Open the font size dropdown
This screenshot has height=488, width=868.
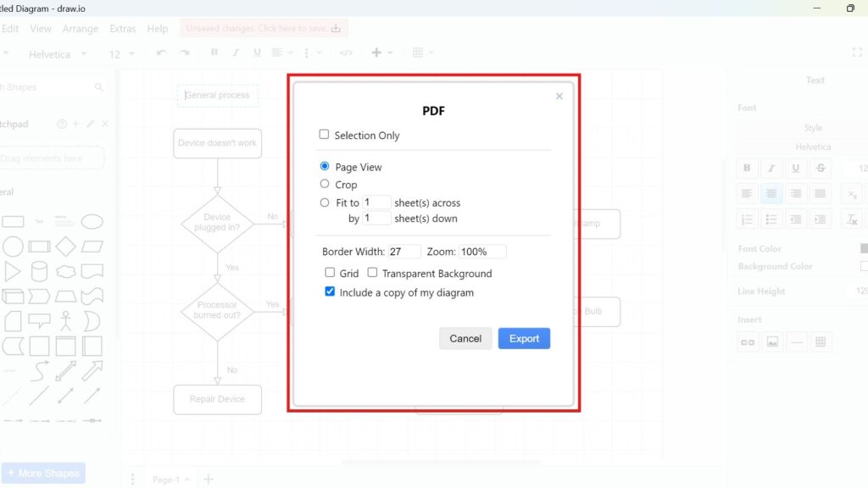click(121, 53)
